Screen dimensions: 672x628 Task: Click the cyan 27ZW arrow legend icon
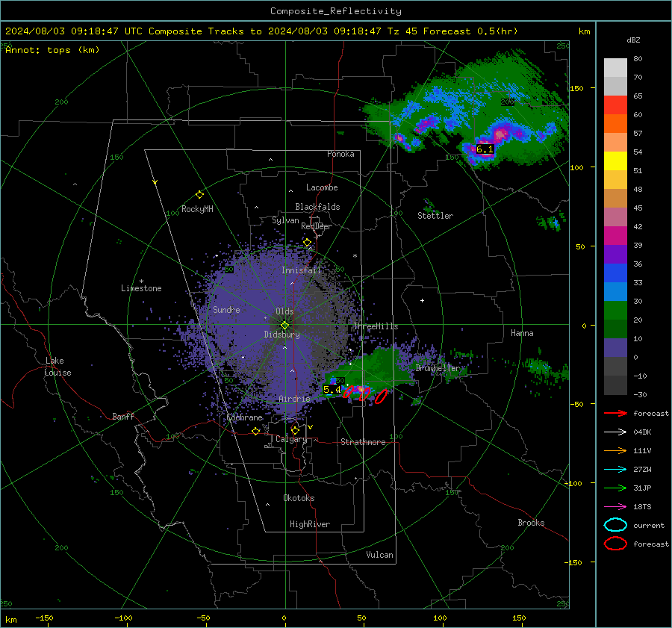615,470
